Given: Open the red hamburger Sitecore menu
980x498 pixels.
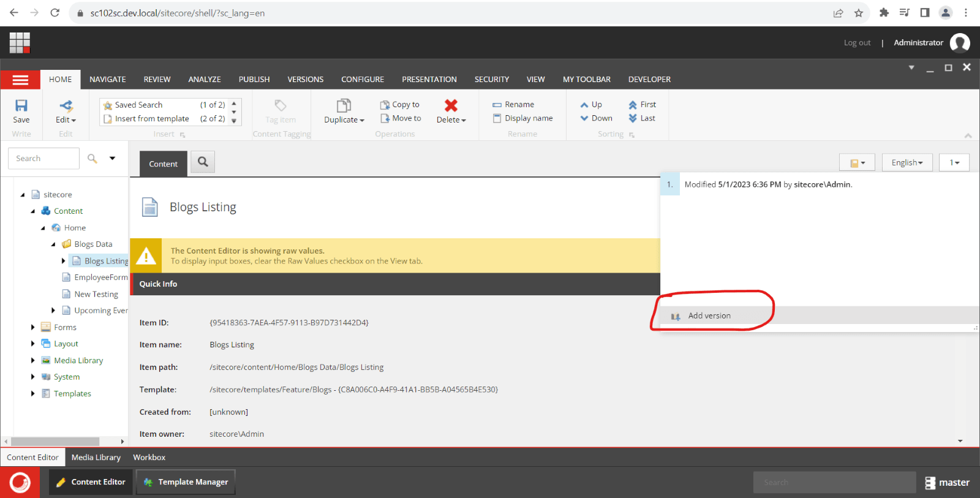Looking at the screenshot, I should [x=20, y=80].
